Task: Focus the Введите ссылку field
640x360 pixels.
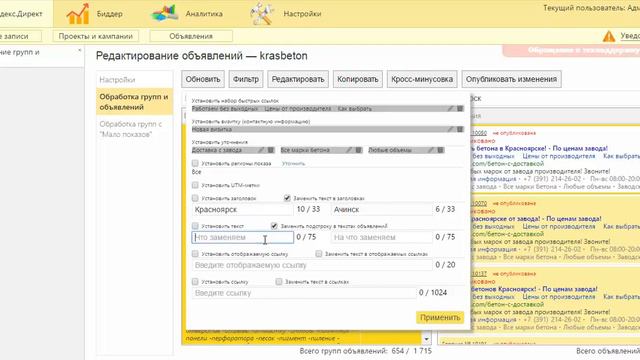Action: [x=304, y=293]
